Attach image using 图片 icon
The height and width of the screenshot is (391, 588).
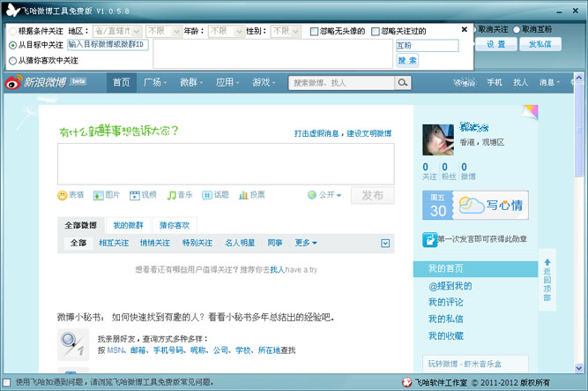pyautogui.click(x=98, y=195)
